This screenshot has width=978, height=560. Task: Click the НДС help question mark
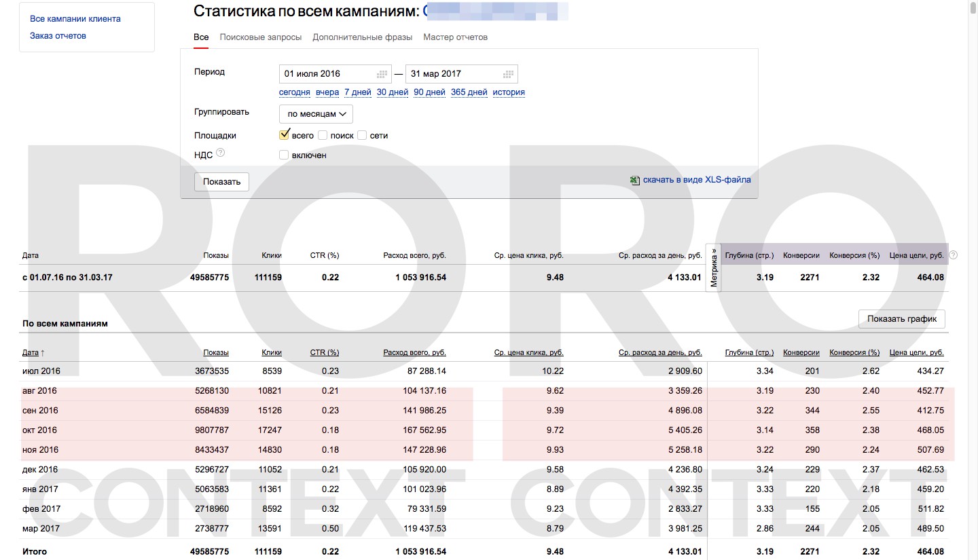[220, 153]
